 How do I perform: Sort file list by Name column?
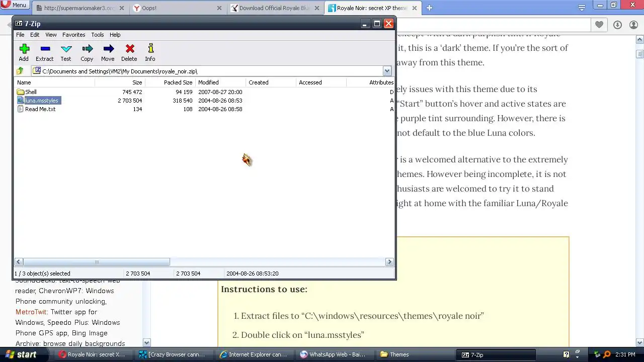pyautogui.click(x=54, y=82)
